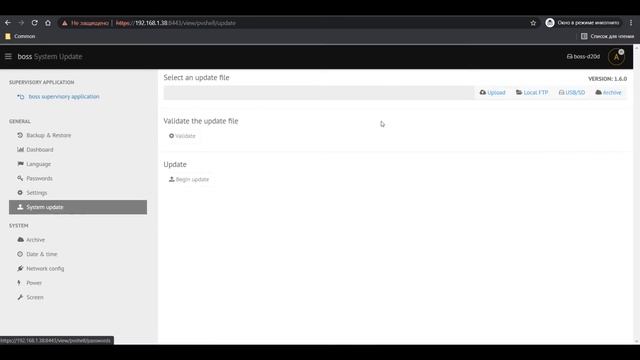Open the browser home page
This screenshot has width=640, height=360.
[x=48, y=23]
